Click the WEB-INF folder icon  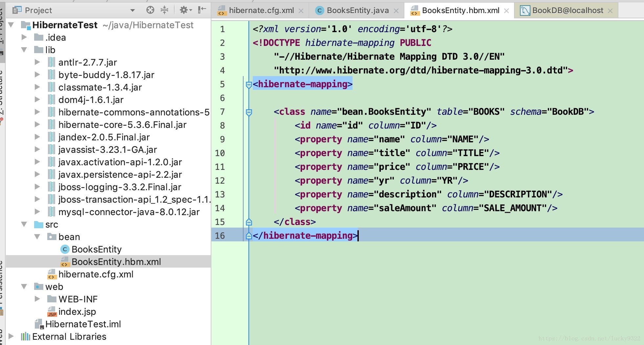(x=52, y=299)
